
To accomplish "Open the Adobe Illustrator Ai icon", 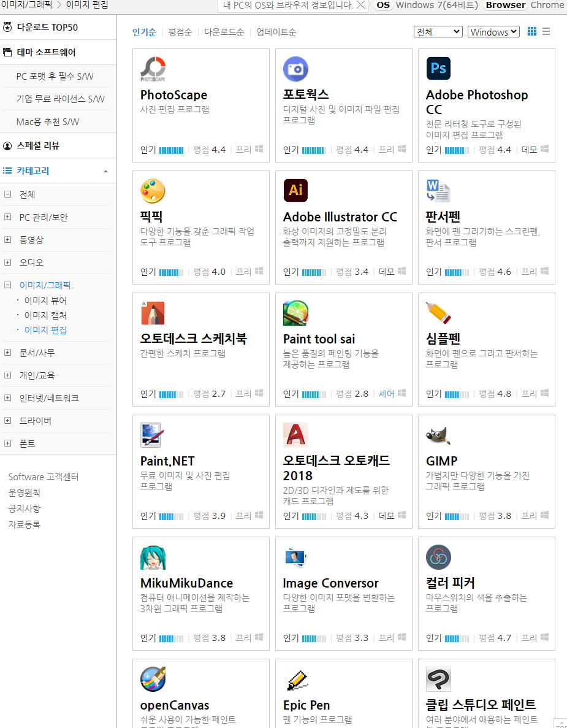I will pyautogui.click(x=295, y=190).
